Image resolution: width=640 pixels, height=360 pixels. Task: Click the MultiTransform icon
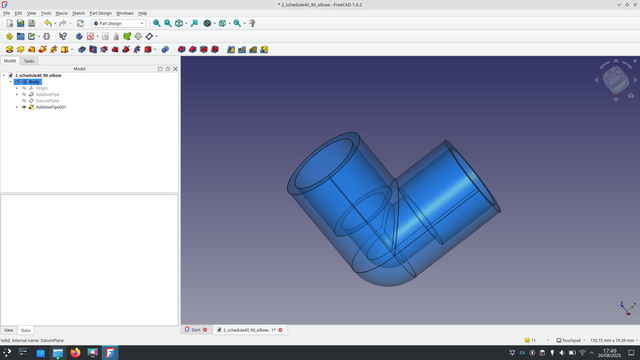coord(264,49)
